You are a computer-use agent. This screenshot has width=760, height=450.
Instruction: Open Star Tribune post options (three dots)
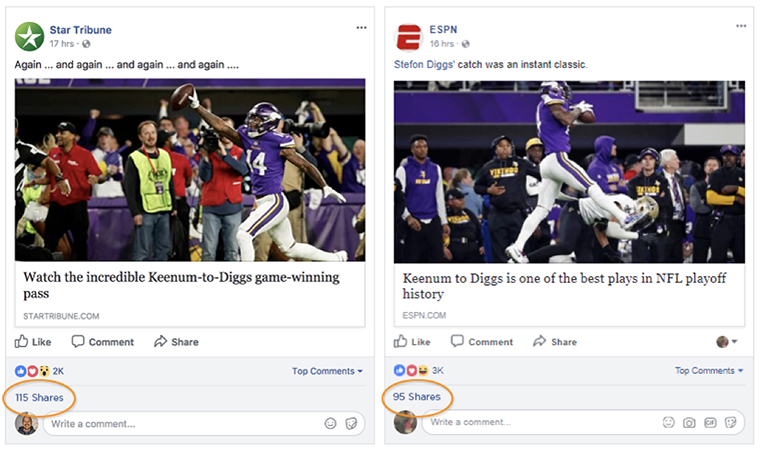pyautogui.click(x=361, y=28)
